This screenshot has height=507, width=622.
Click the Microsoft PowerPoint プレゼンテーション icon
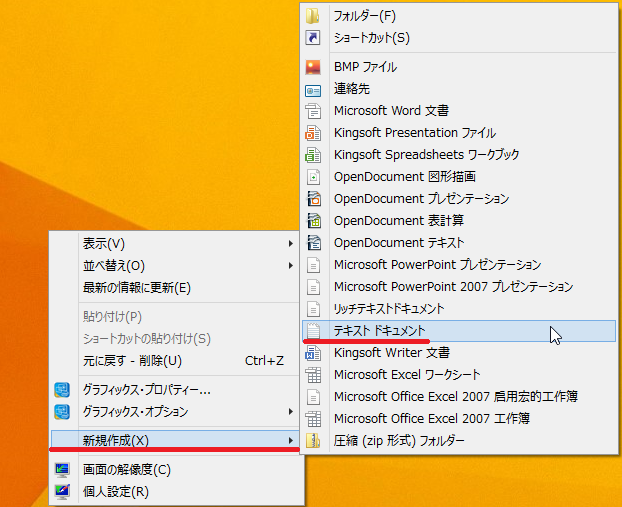point(313,265)
